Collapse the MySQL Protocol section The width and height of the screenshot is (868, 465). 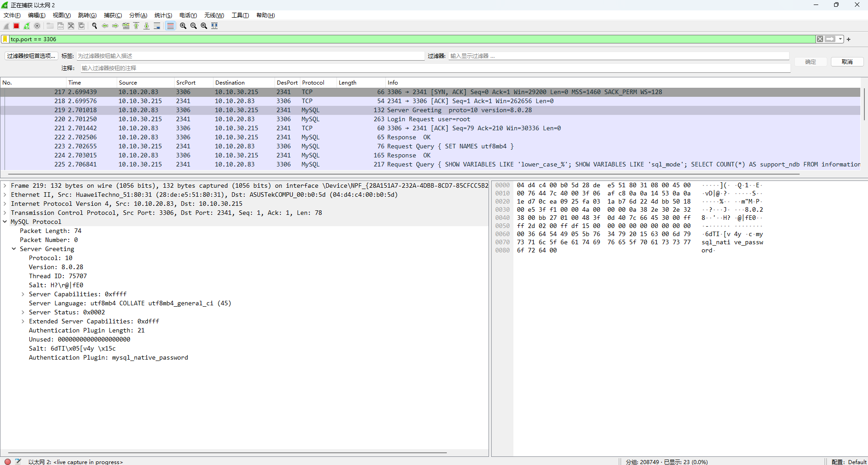[x=5, y=222]
